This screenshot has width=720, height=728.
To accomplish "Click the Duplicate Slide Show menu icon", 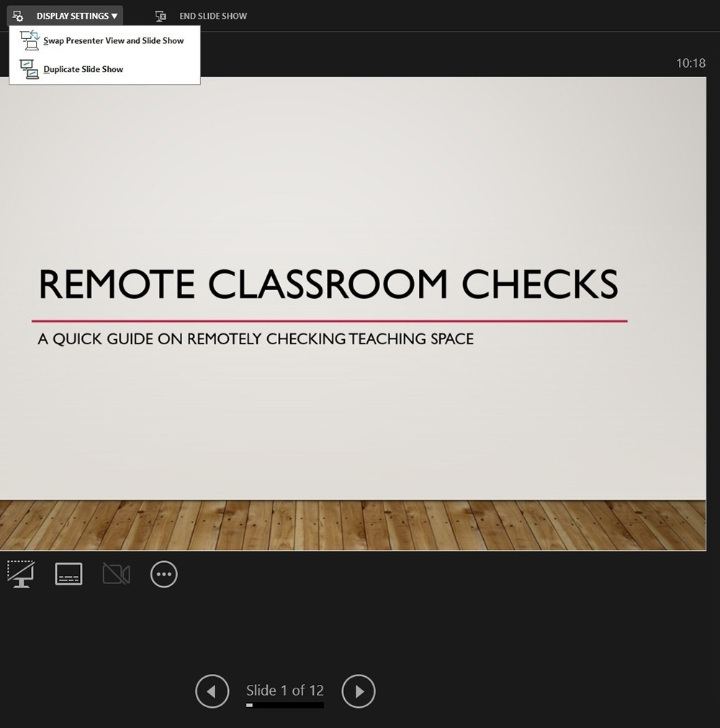I will click(30, 68).
